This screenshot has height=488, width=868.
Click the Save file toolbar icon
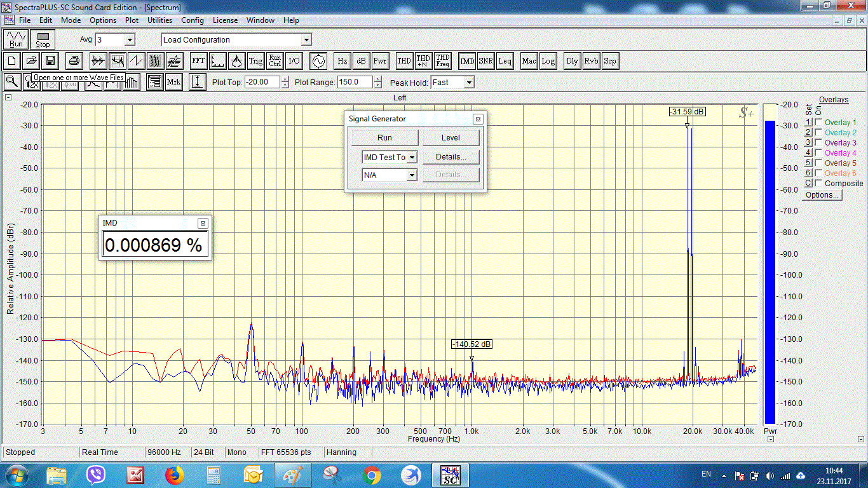(50, 61)
